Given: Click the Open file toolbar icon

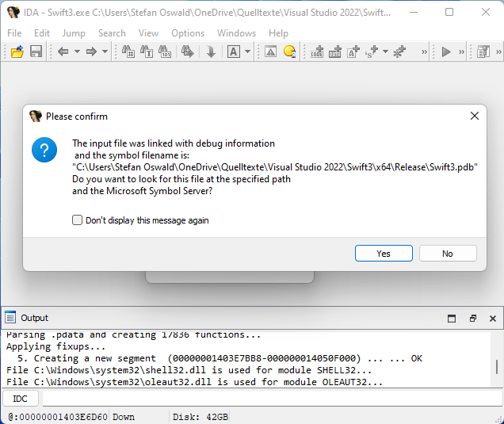Looking at the screenshot, I should (x=17, y=52).
